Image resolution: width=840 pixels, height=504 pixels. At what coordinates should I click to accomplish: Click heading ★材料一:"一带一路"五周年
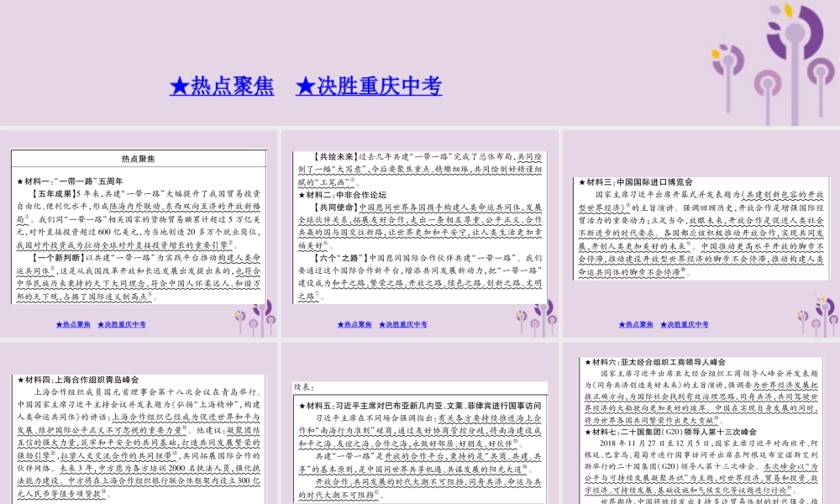pyautogui.click(x=70, y=181)
